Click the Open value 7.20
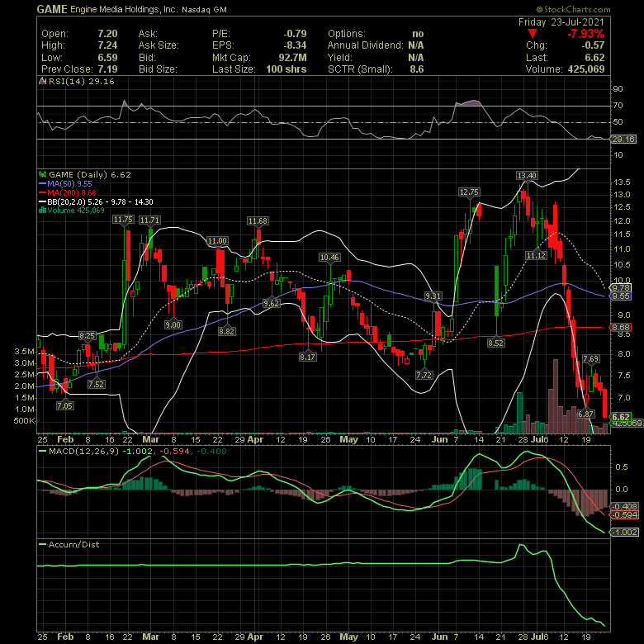The height and width of the screenshot is (644, 644). point(107,34)
